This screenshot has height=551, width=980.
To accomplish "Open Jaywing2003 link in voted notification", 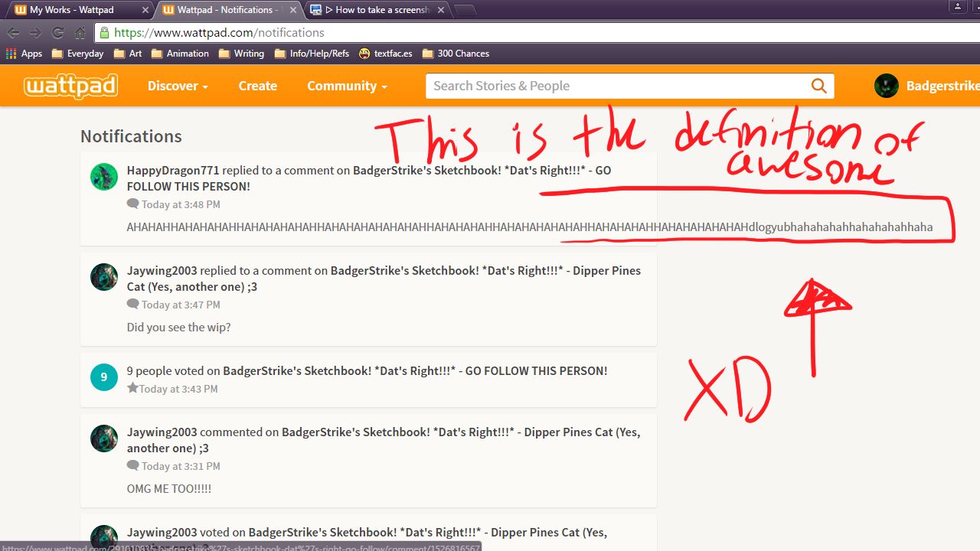I will [162, 533].
